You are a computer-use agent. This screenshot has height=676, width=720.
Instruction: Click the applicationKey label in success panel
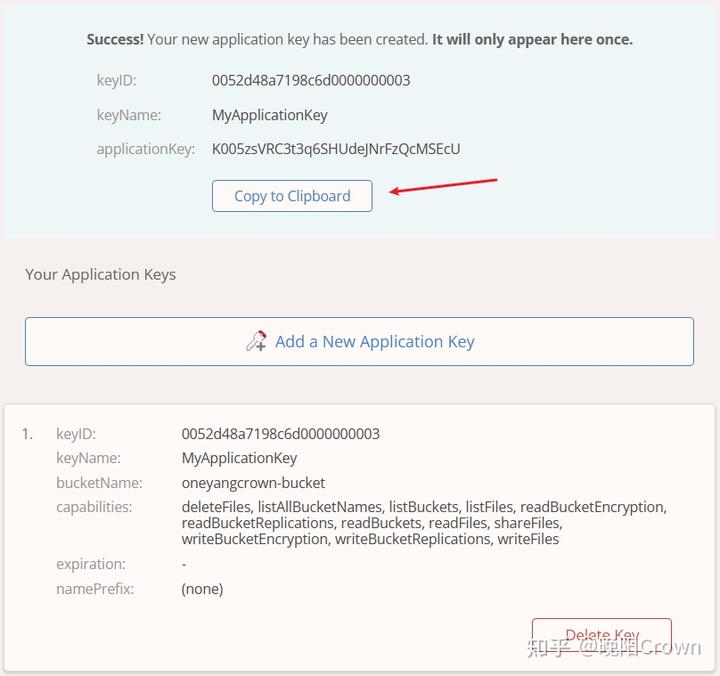145,149
